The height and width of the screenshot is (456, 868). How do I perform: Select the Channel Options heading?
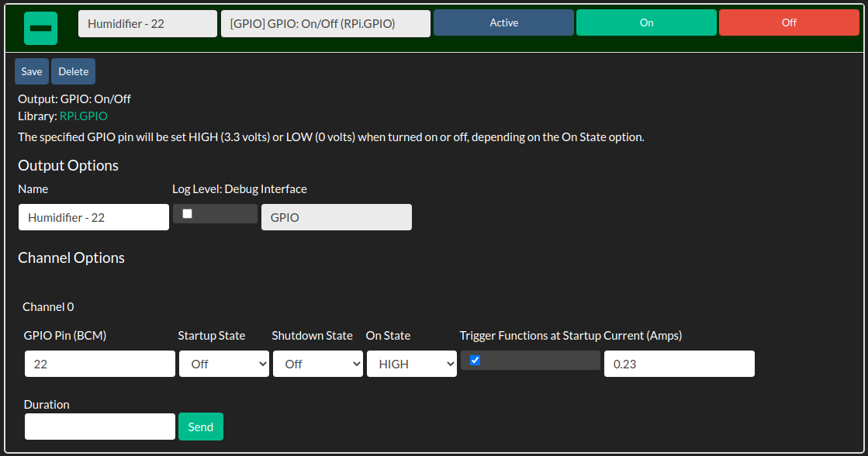[x=71, y=258]
